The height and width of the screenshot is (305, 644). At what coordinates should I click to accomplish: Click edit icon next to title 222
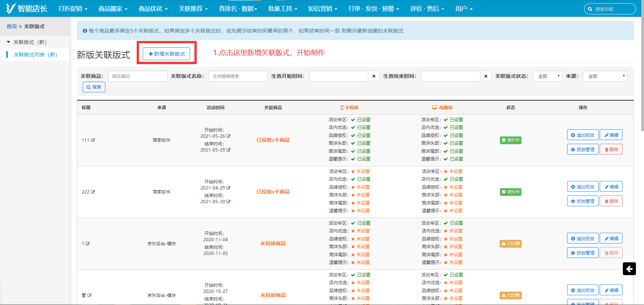tap(93, 192)
